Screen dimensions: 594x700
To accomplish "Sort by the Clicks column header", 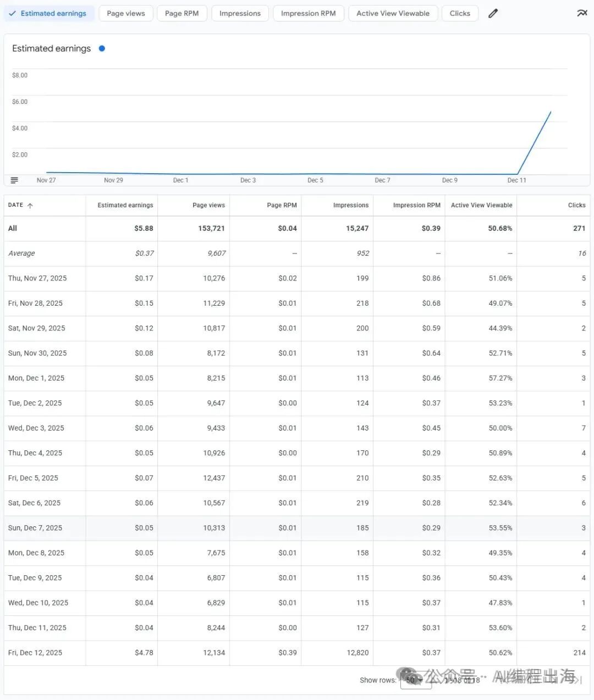I will 576,205.
